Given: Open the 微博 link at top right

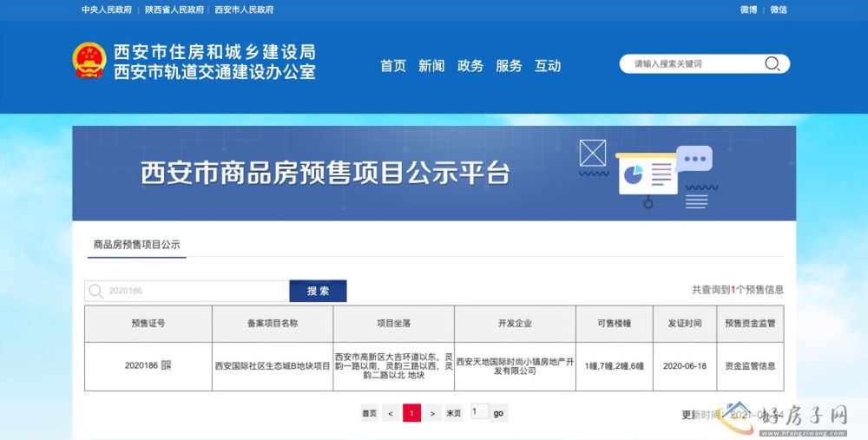Looking at the screenshot, I should point(748,10).
